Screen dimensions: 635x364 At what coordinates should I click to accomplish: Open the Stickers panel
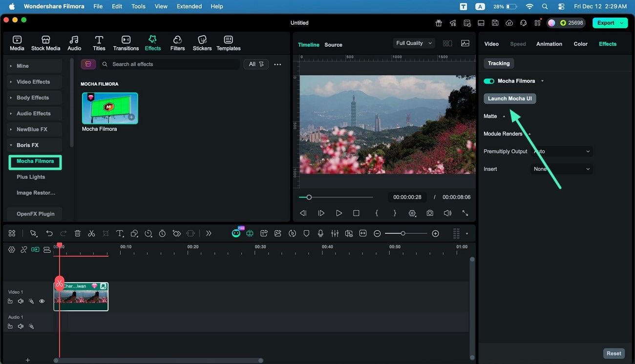pyautogui.click(x=202, y=42)
